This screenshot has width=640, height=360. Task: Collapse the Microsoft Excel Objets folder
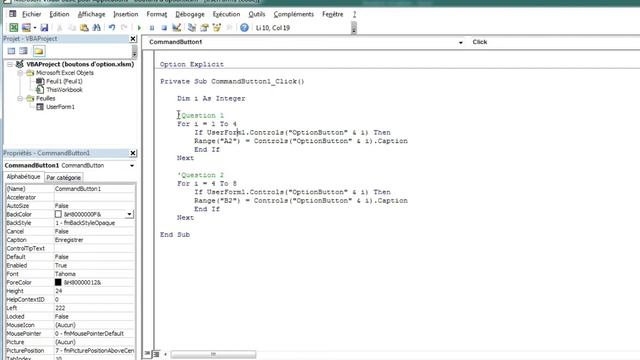click(x=20, y=73)
